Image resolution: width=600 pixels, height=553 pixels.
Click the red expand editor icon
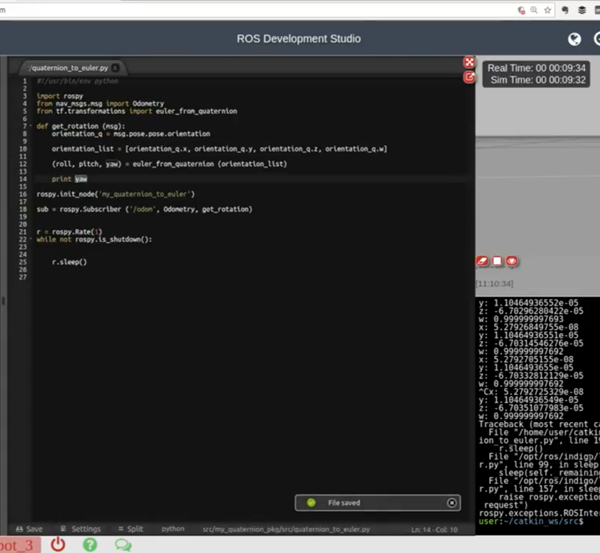[x=469, y=62]
